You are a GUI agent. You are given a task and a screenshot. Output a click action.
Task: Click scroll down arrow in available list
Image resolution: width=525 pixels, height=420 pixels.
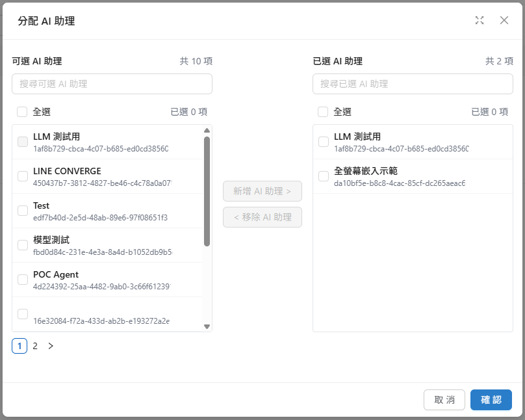tap(207, 326)
